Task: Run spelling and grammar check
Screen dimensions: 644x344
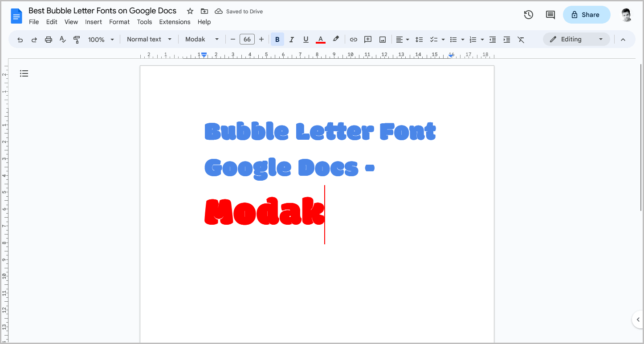Action: [x=62, y=39]
